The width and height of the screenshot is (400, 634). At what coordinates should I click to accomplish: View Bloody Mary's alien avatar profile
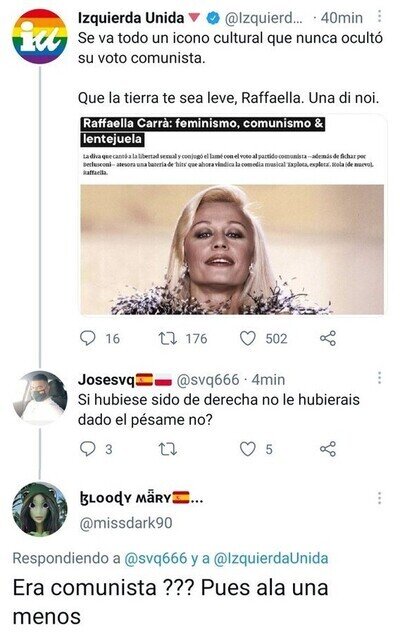point(39,509)
